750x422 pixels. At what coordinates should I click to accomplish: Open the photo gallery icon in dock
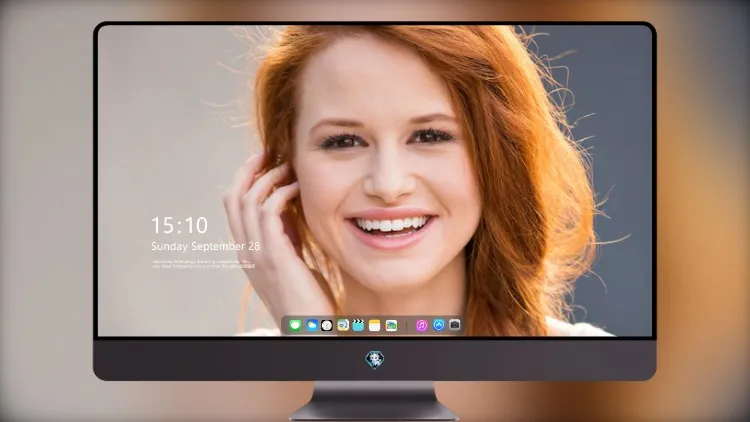[x=391, y=325]
